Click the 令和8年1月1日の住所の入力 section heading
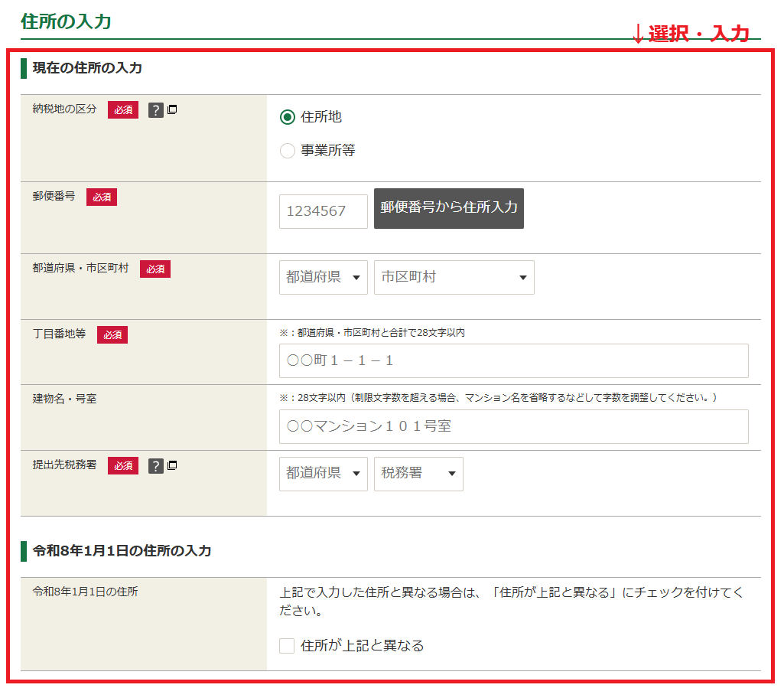Image resolution: width=784 pixels, height=688 pixels. pos(122,550)
